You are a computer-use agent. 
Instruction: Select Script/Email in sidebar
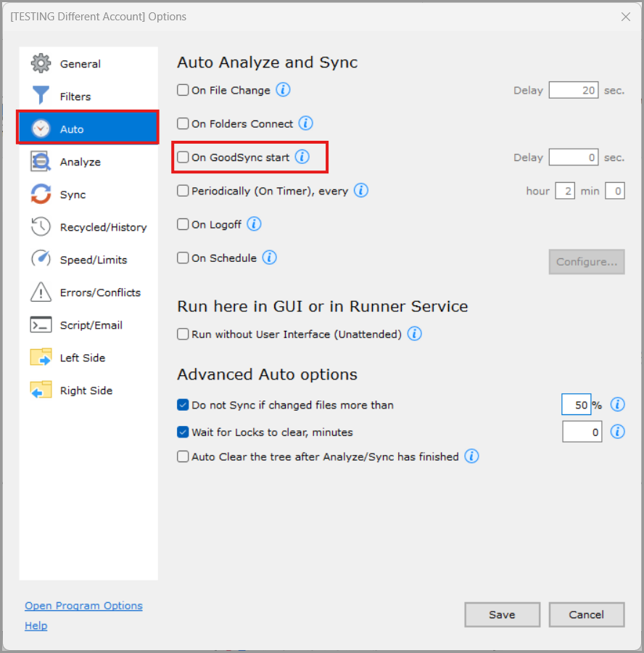88,325
